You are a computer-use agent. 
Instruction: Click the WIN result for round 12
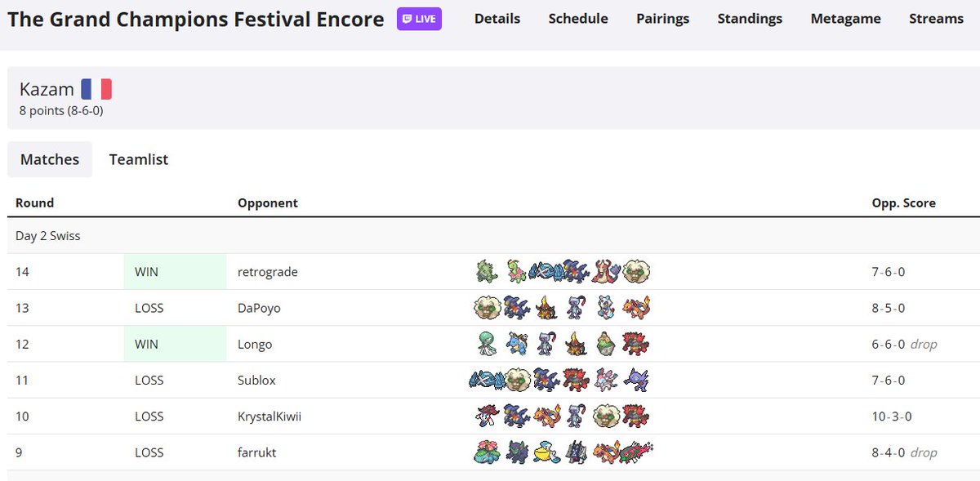[x=146, y=344]
